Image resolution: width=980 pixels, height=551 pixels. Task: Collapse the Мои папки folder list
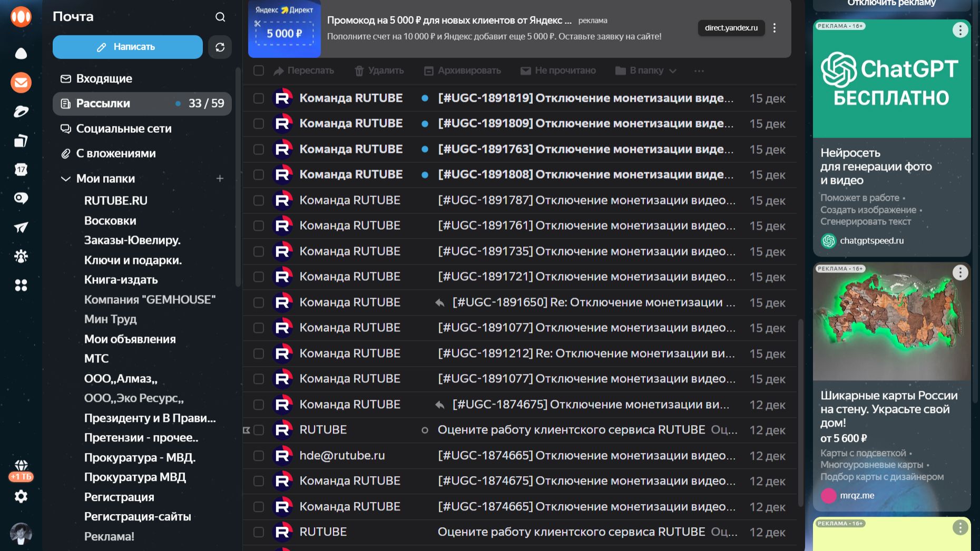[x=66, y=179]
